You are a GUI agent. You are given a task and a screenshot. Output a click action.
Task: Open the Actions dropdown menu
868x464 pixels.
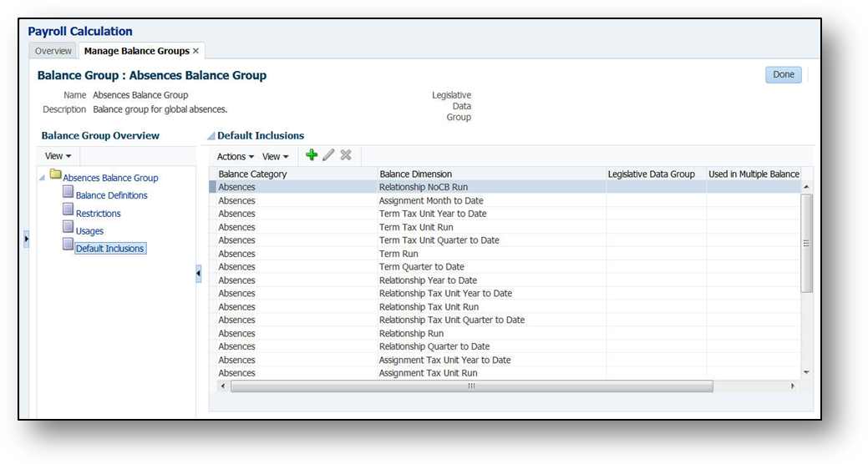coord(235,157)
